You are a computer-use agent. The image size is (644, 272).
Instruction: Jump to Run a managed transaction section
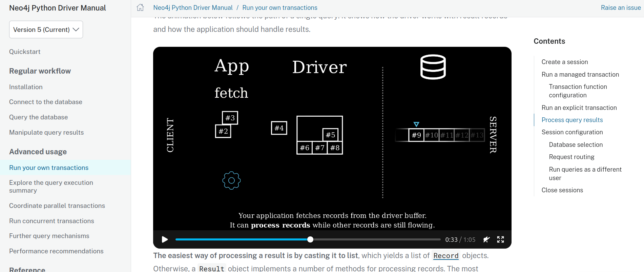tap(580, 74)
